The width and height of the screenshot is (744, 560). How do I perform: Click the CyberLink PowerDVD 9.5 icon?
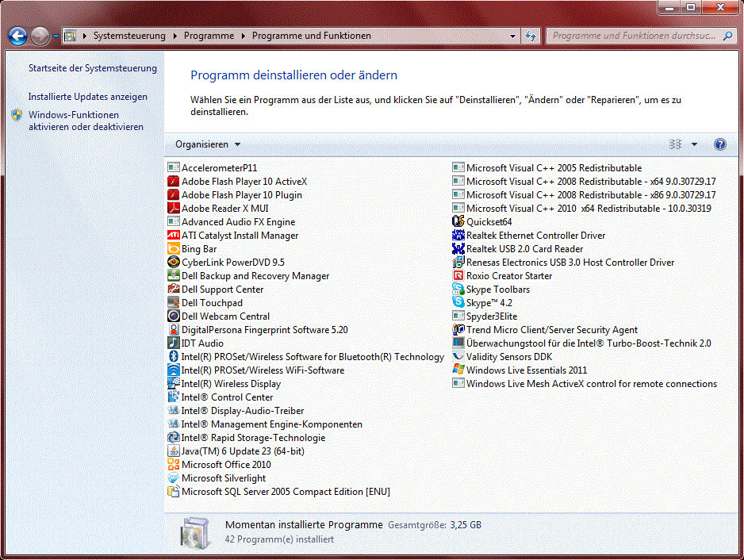(174, 262)
